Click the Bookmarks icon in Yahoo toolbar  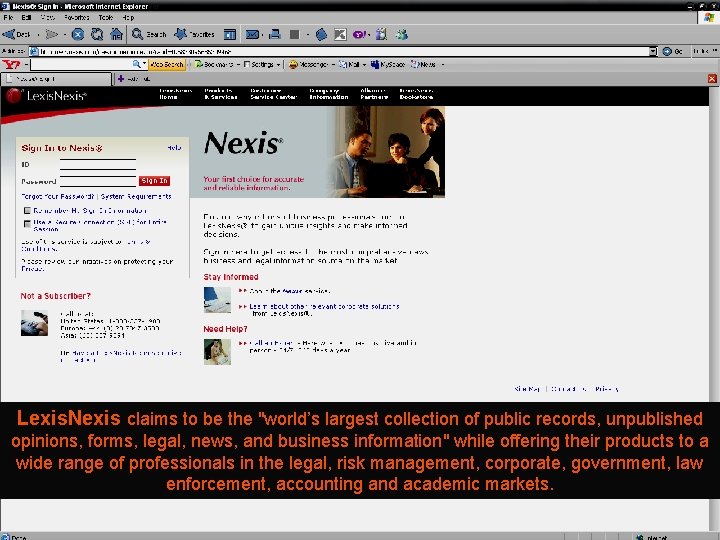[x=199, y=64]
